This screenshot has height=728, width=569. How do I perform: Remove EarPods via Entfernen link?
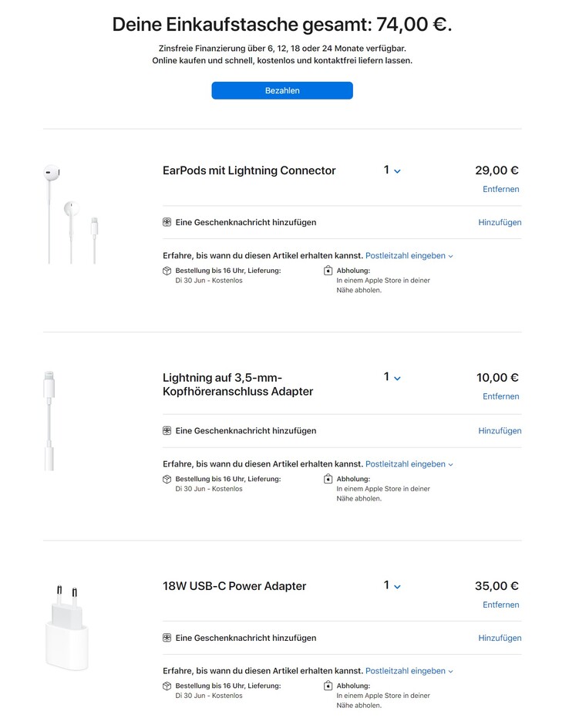500,189
